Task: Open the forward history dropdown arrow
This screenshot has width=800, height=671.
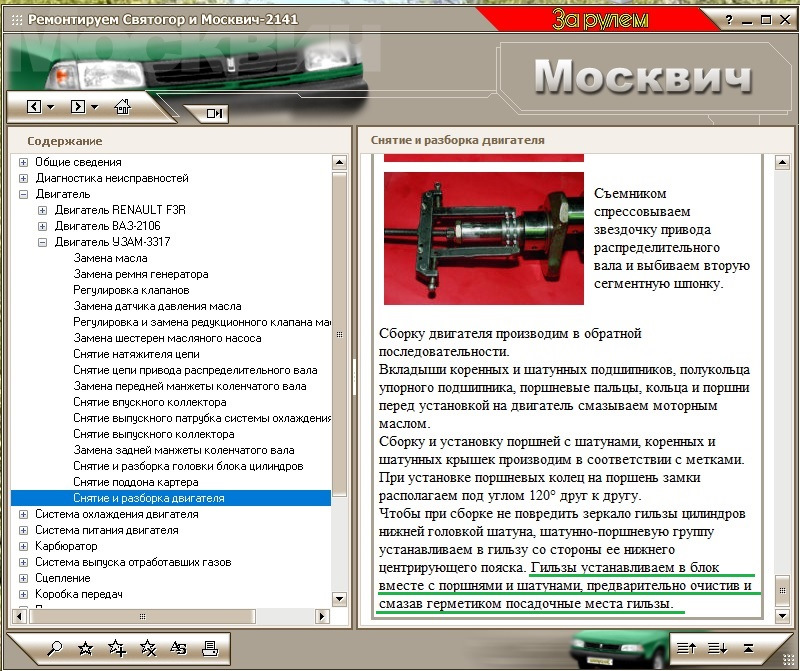Action: point(94,107)
